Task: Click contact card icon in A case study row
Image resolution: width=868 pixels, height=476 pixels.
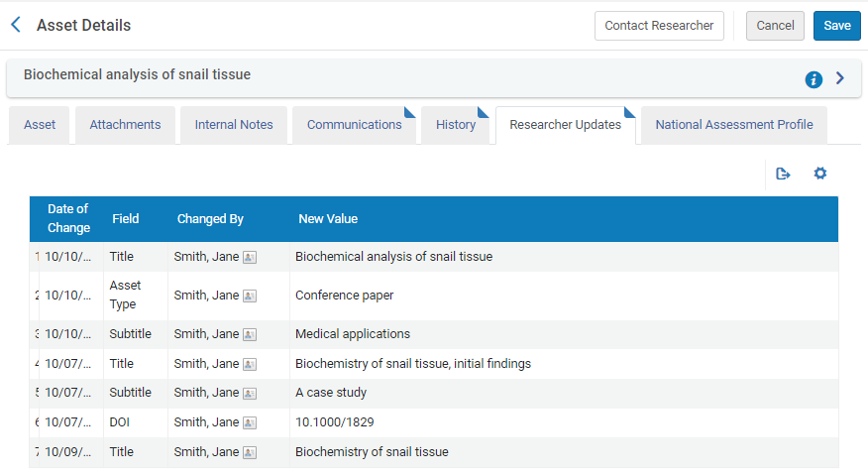Action: [250, 394]
